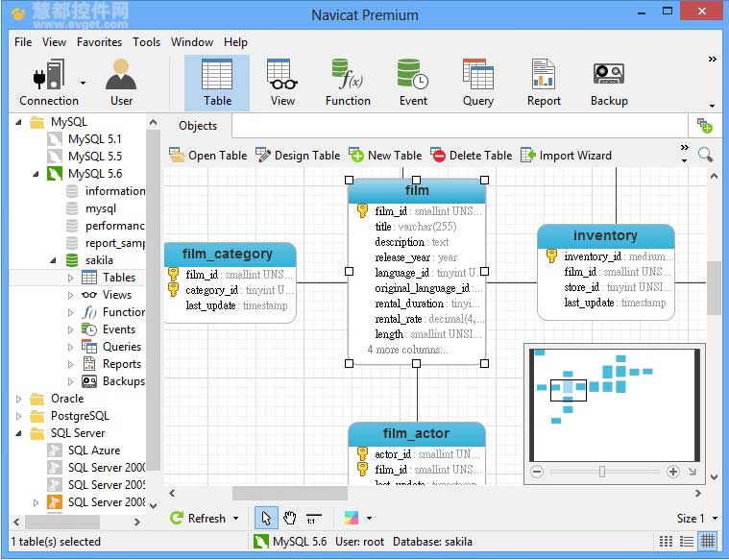Click the Design Table button
Image resolution: width=729 pixels, height=560 pixels.
[x=298, y=155]
